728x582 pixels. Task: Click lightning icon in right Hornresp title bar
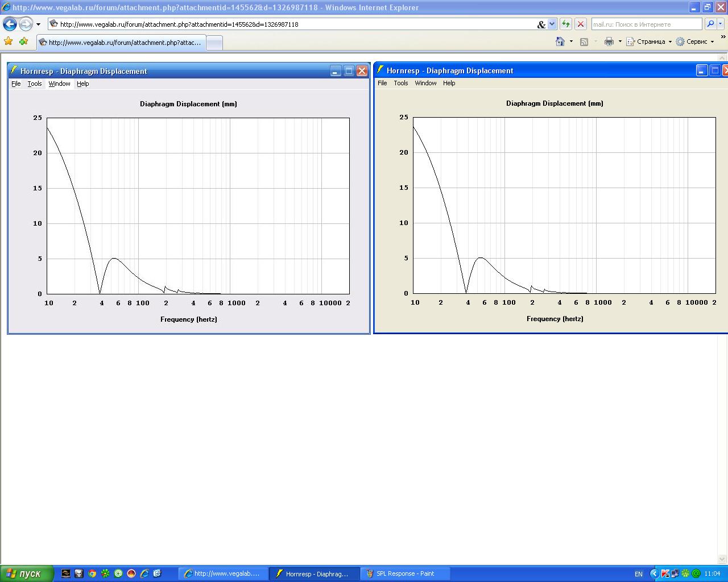click(380, 70)
